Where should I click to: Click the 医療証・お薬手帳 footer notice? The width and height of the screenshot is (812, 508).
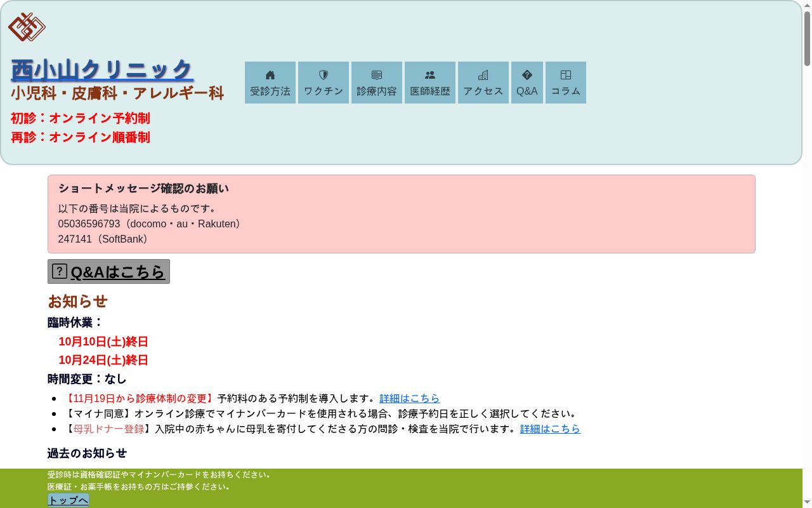click(x=140, y=486)
